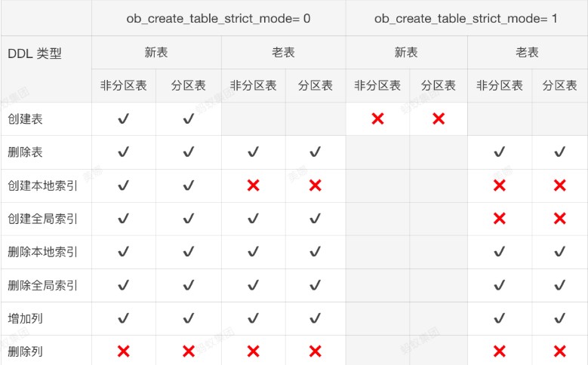Select 新表 header under strict_mode= 0
Screen dimensions: 588x365
[x=156, y=52]
